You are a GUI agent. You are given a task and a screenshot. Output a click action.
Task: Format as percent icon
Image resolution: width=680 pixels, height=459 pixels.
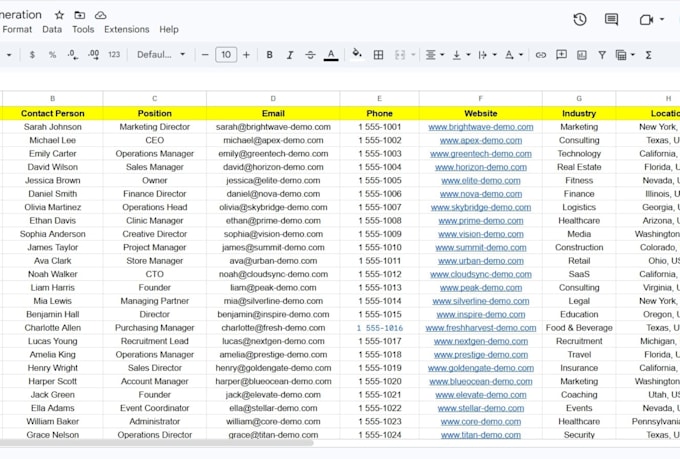(x=52, y=55)
